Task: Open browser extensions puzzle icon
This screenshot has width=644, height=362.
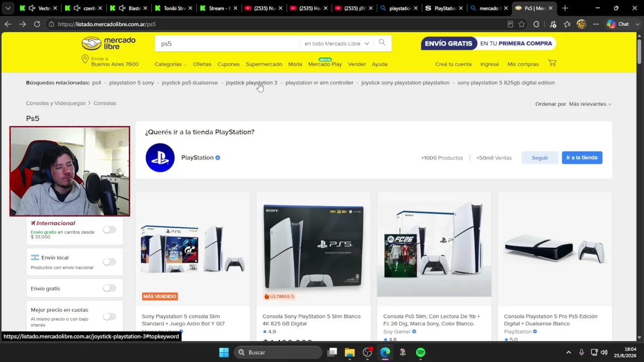Action: (x=536, y=24)
